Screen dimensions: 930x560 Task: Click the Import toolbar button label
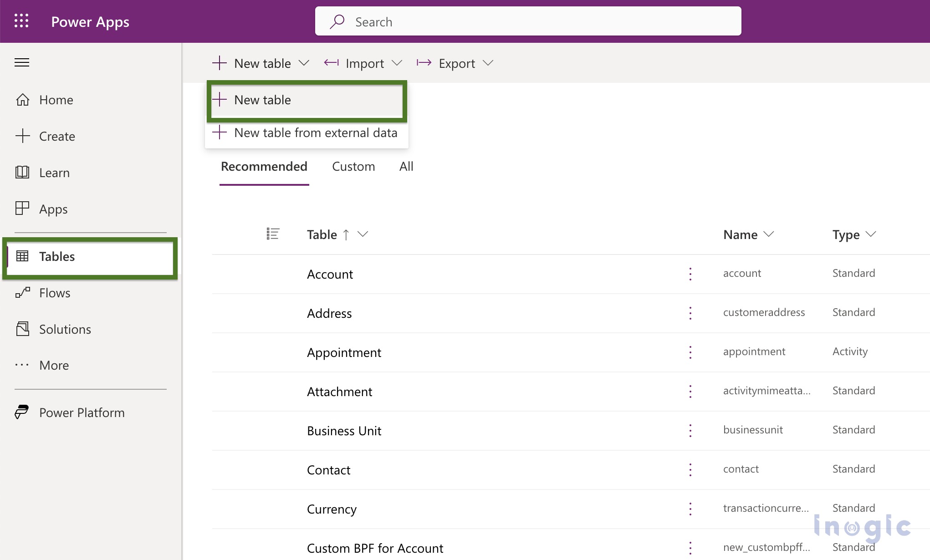[365, 63]
